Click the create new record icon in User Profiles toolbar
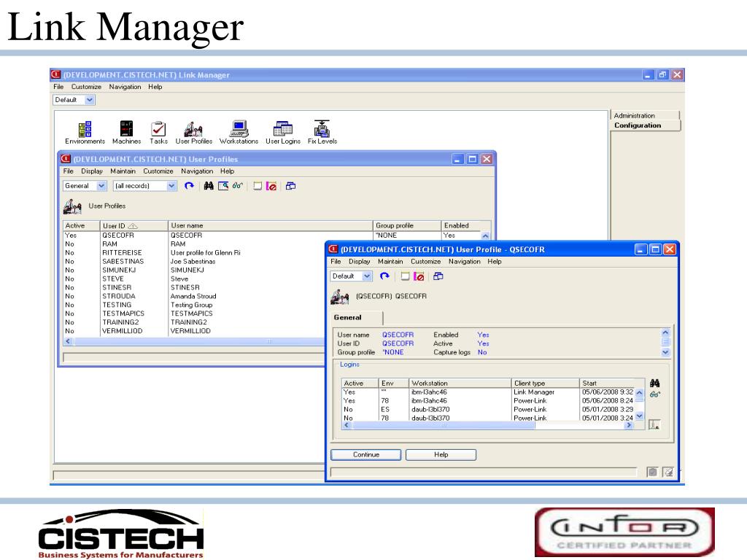The width and height of the screenshot is (747, 560). pos(258,186)
